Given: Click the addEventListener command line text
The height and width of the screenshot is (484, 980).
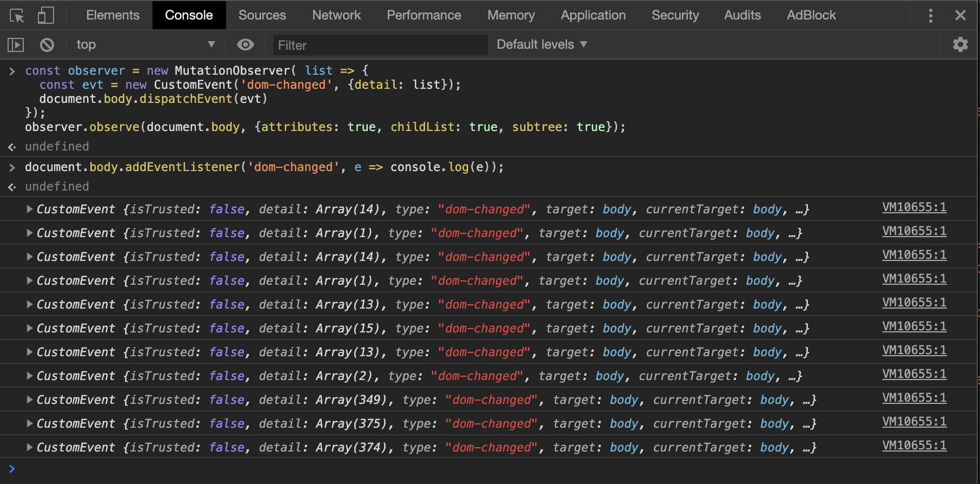Looking at the screenshot, I should pos(264,167).
